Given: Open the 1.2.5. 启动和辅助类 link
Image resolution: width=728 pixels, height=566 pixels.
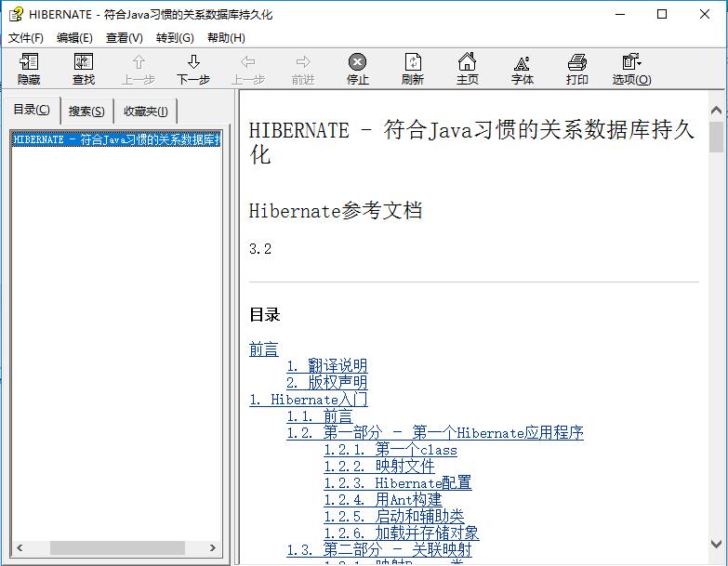Looking at the screenshot, I should tap(394, 517).
